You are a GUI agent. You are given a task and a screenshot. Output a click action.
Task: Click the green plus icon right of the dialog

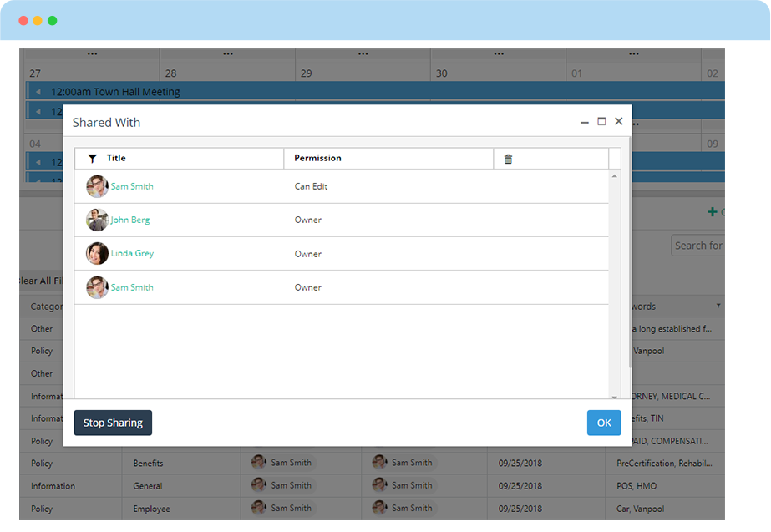pyautogui.click(x=713, y=212)
